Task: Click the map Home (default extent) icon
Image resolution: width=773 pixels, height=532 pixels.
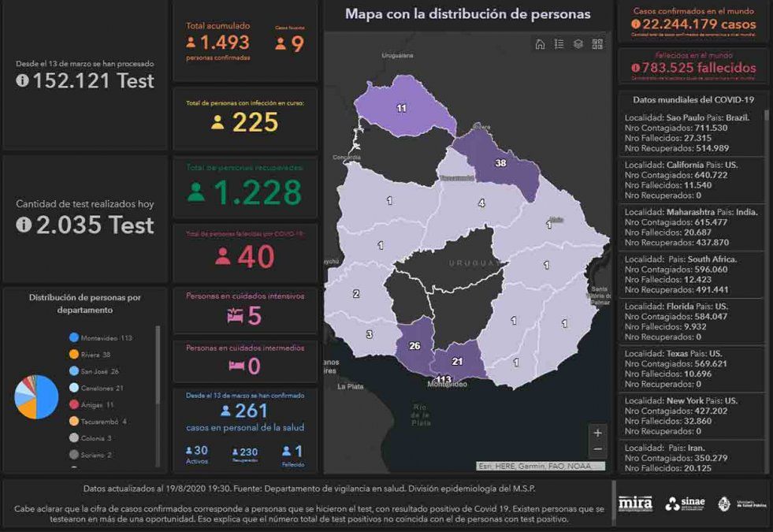Action: [x=540, y=44]
